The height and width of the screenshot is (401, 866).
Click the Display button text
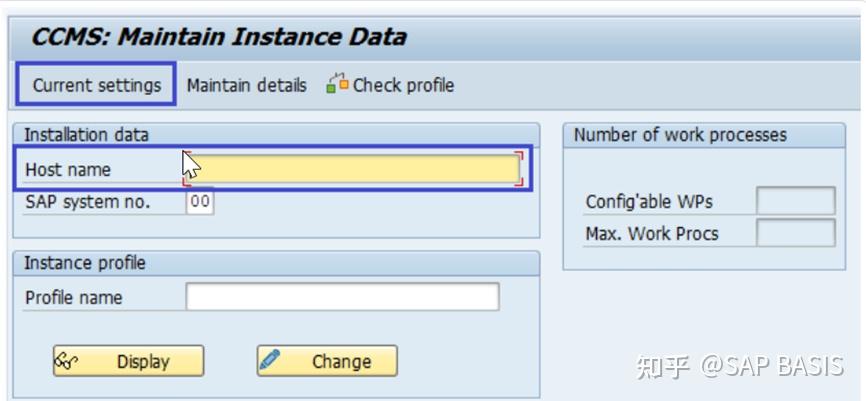(143, 362)
